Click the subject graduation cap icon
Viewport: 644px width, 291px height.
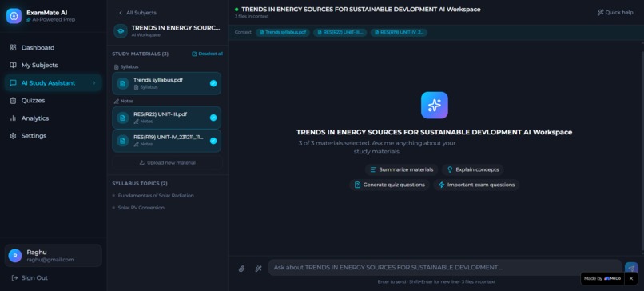[x=121, y=31]
